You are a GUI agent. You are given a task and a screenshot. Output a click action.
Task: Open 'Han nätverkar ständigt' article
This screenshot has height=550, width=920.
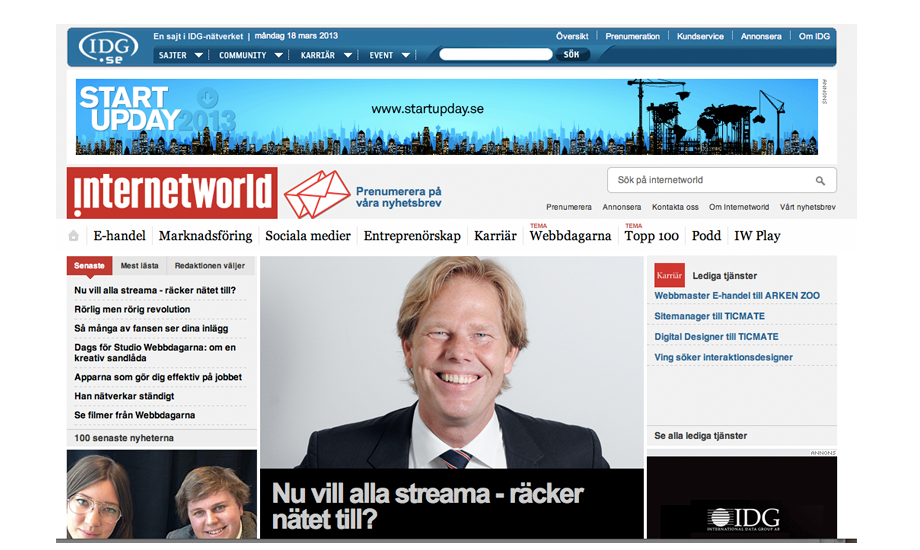pyautogui.click(x=124, y=396)
